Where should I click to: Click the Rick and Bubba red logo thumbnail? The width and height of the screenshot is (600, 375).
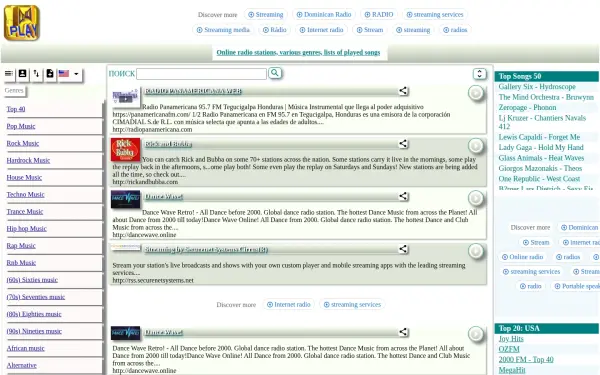click(x=126, y=149)
